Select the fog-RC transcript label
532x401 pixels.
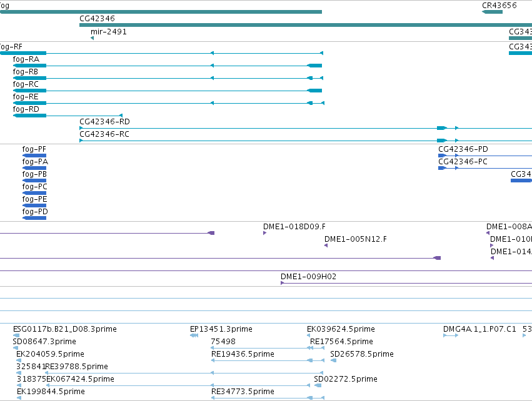coord(26,84)
